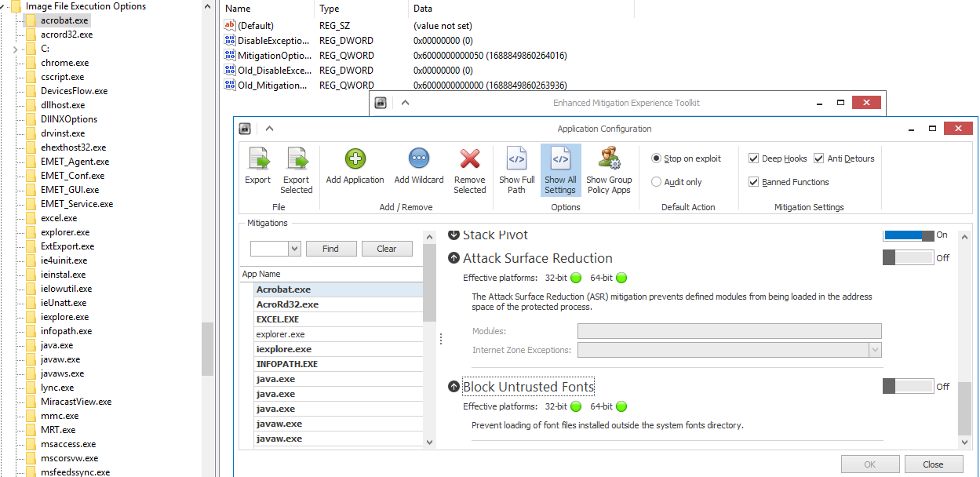Click Show Full Path icon
The image size is (980, 477).
pos(516,158)
